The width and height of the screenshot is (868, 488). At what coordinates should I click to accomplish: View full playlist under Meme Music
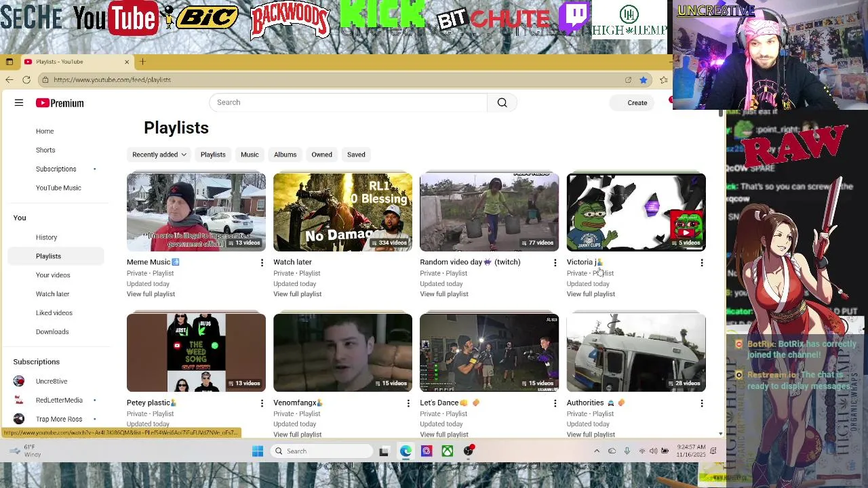[151, 294]
